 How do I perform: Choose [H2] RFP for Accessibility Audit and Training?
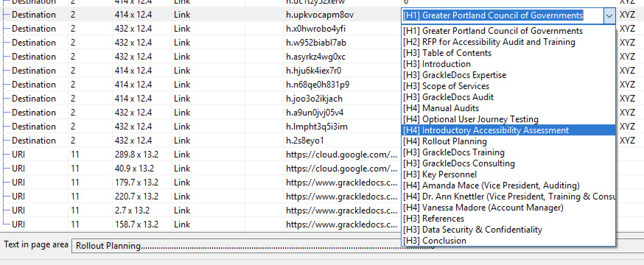pyautogui.click(x=508, y=42)
